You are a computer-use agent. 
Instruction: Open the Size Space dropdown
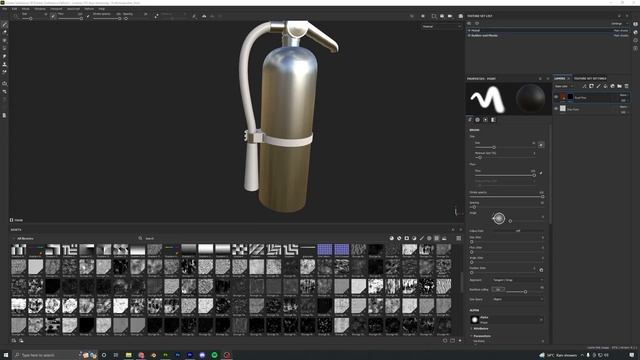point(518,299)
